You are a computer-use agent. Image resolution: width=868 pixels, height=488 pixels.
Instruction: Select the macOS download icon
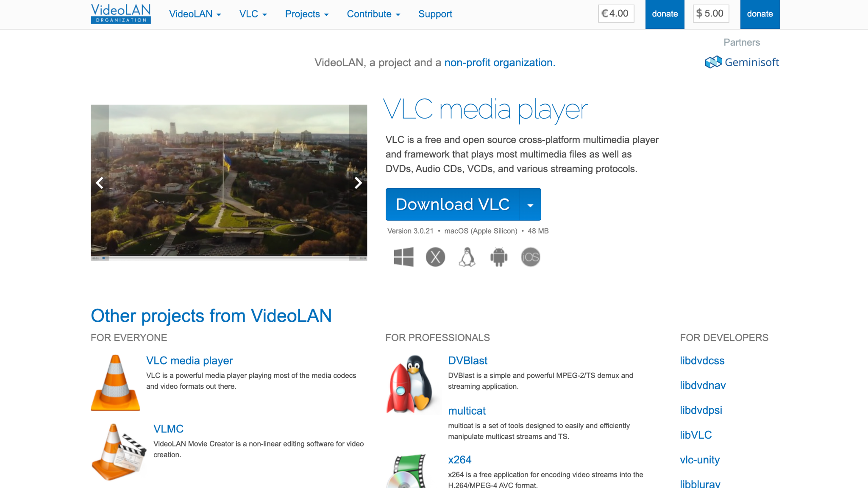435,256
